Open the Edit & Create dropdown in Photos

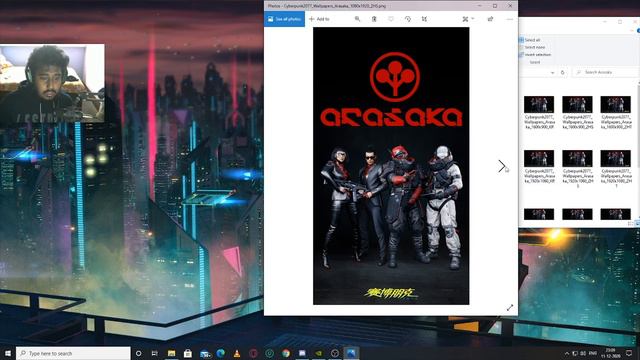tap(468, 19)
